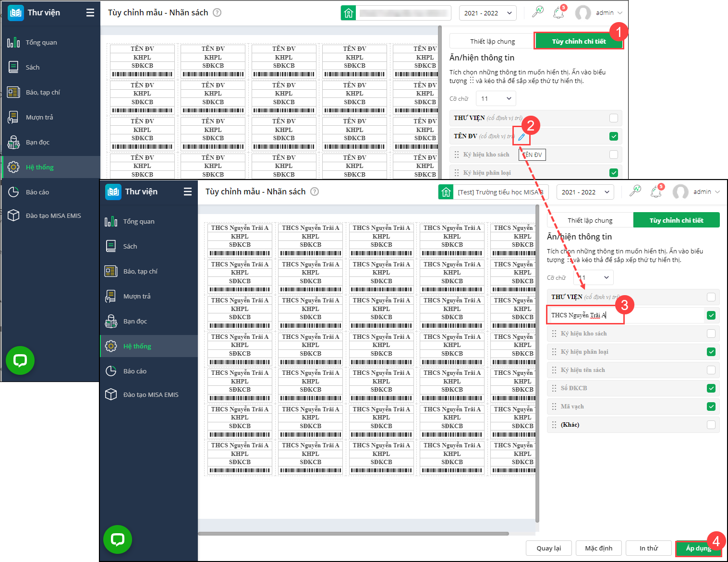Tick the THƯ VIỆN checkbox in front window
The image size is (728, 562).
tap(711, 297)
